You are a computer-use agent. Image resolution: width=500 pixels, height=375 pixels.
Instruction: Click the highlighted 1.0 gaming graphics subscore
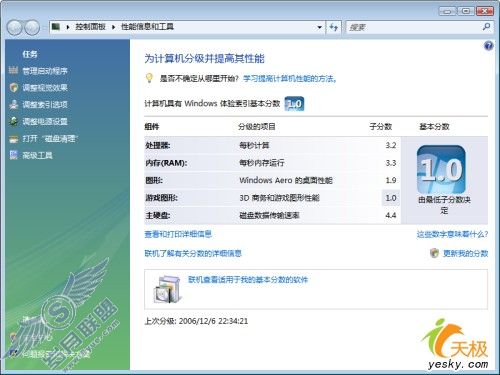pos(391,198)
